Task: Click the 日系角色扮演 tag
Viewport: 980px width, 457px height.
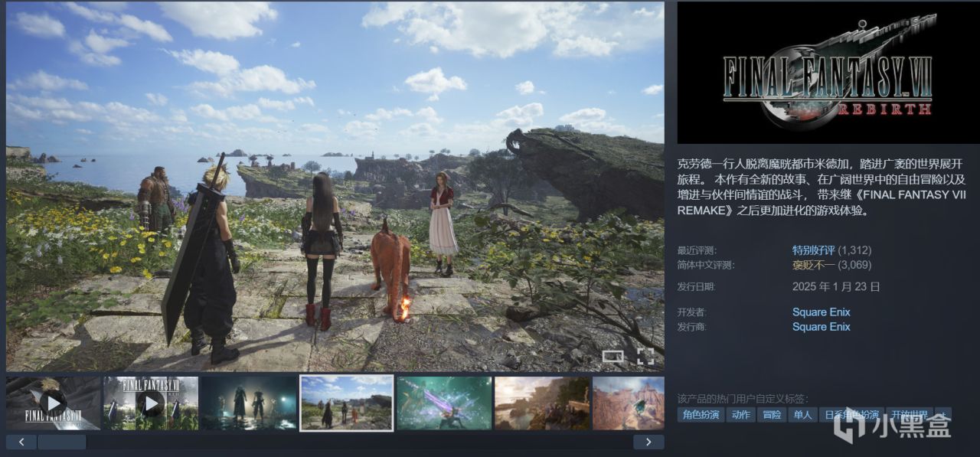Action: 852,414
